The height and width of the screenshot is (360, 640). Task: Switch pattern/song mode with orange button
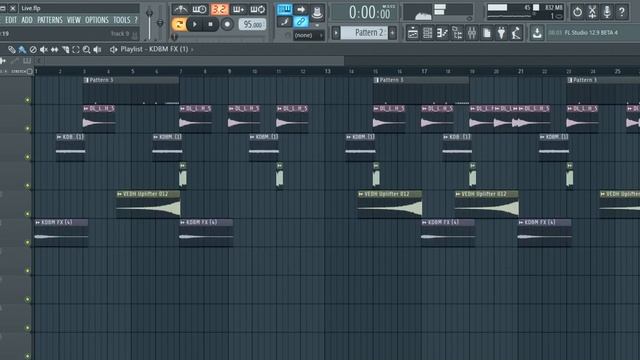point(179,24)
